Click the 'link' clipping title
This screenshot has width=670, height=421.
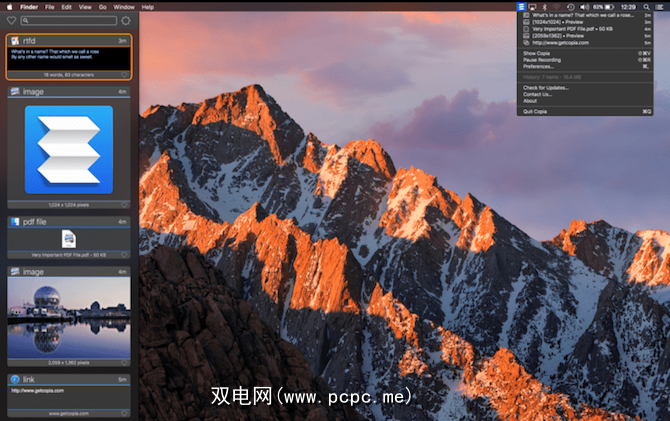[x=29, y=379]
